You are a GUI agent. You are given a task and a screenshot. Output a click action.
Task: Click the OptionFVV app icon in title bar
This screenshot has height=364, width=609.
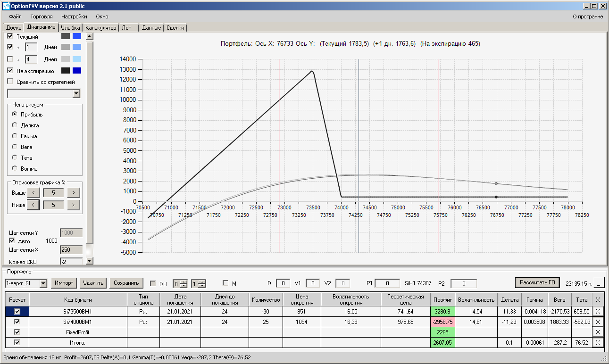point(6,6)
